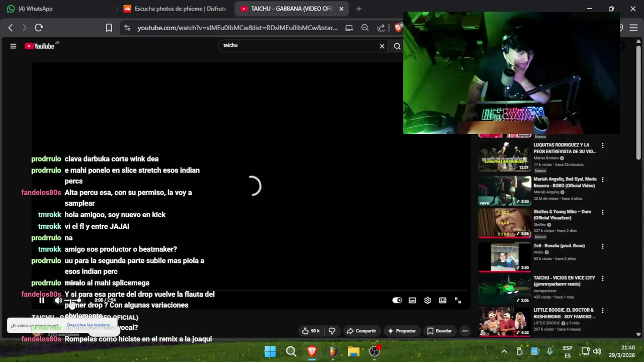The width and height of the screenshot is (644, 362).
Task: Share this page from address bar
Action: click(381, 28)
